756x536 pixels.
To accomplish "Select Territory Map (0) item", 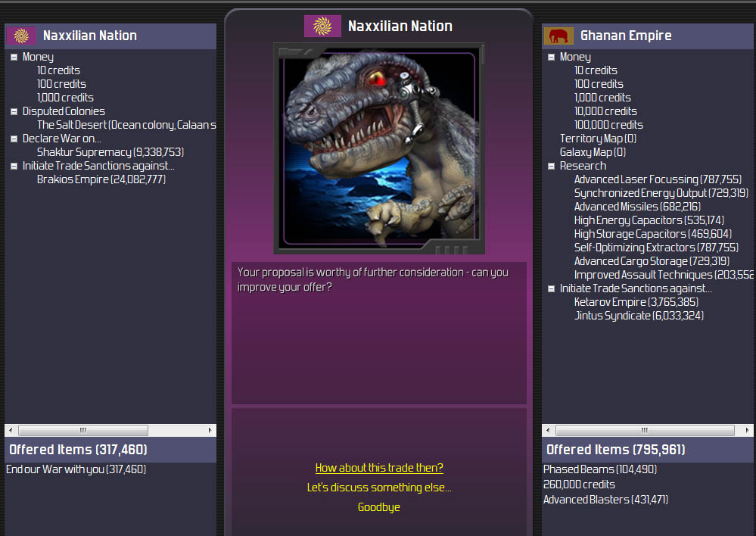I will click(598, 139).
